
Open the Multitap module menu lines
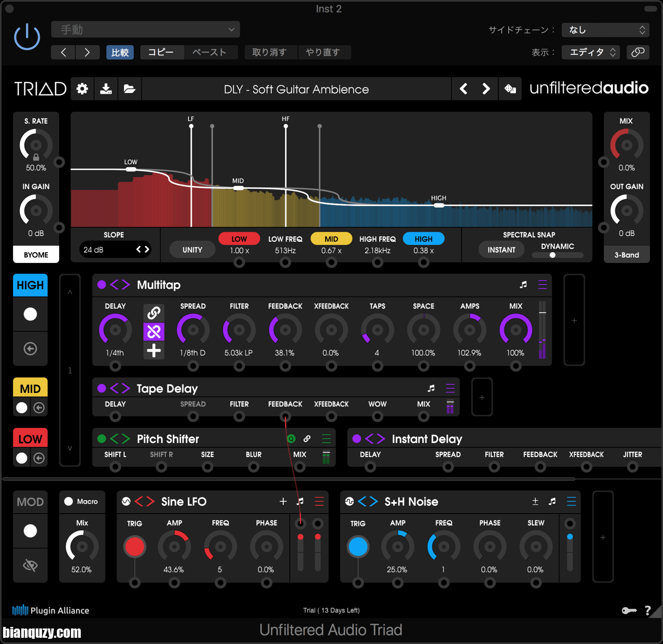[542, 285]
